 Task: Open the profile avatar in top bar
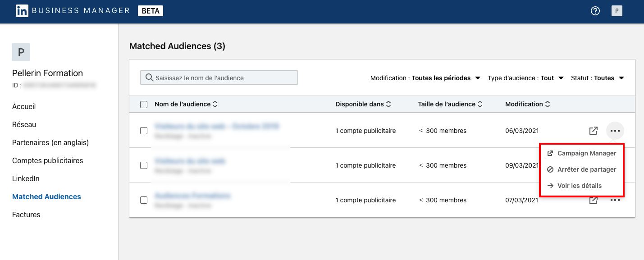617,11
